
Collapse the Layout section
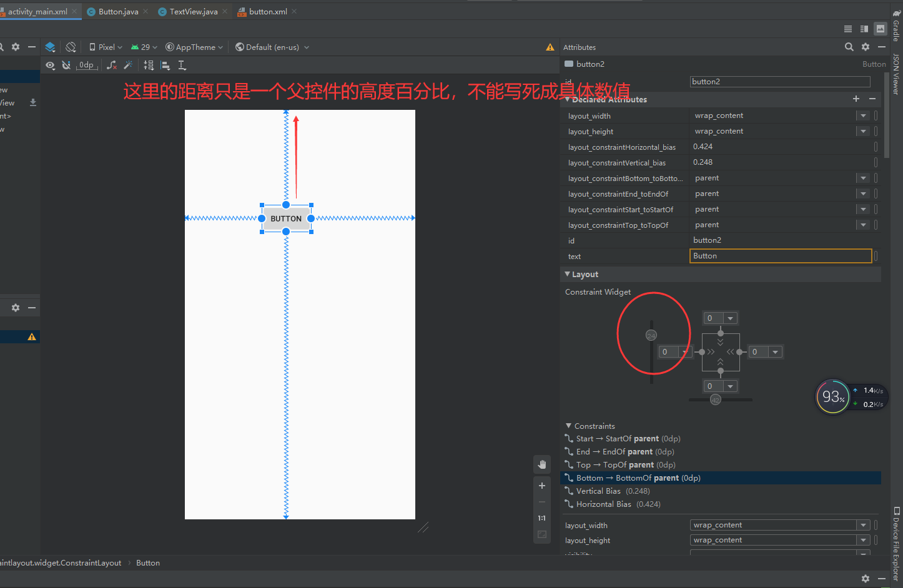(567, 274)
